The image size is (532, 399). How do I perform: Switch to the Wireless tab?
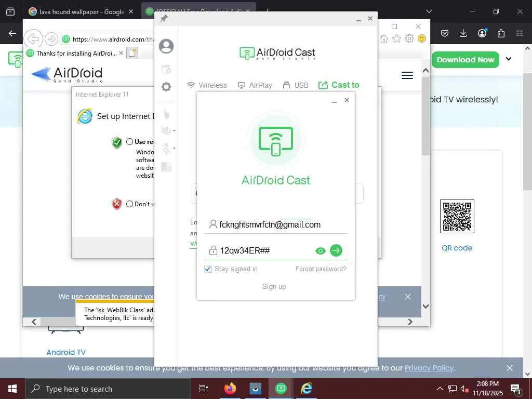point(207,85)
